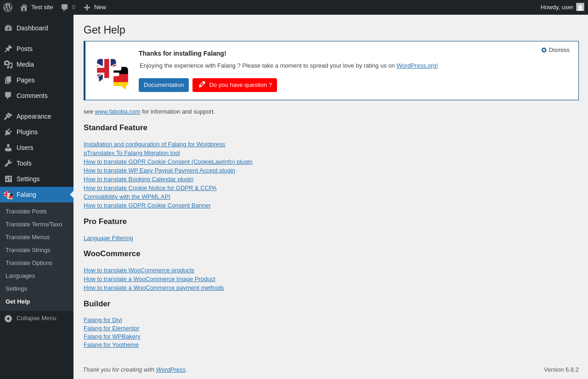Open WooCommerce Image Product link

click(149, 279)
